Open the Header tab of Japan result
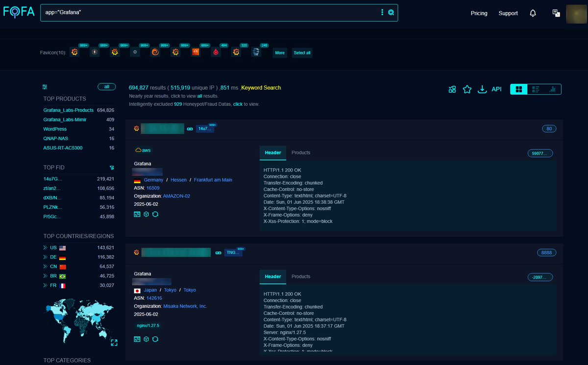The width and height of the screenshot is (588, 365). point(273,277)
